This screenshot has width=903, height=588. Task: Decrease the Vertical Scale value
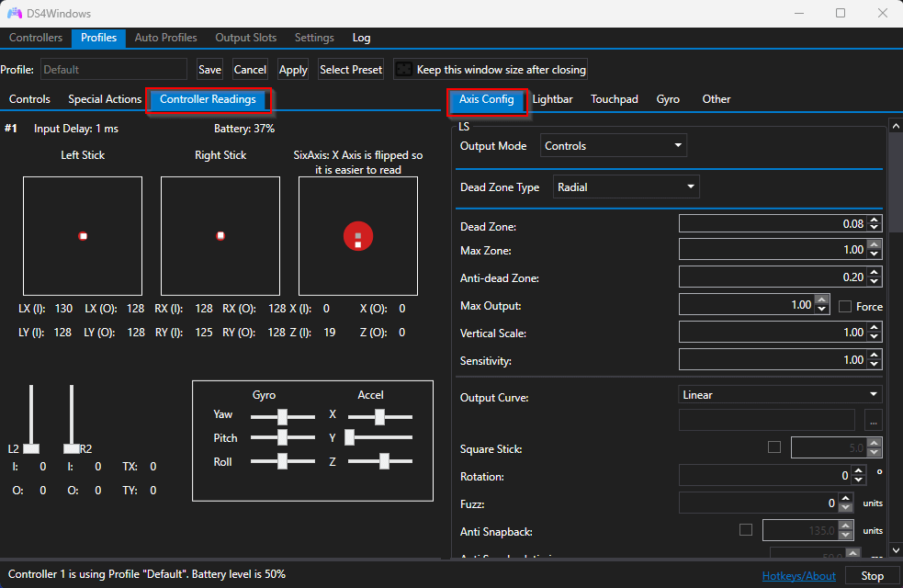coord(875,336)
